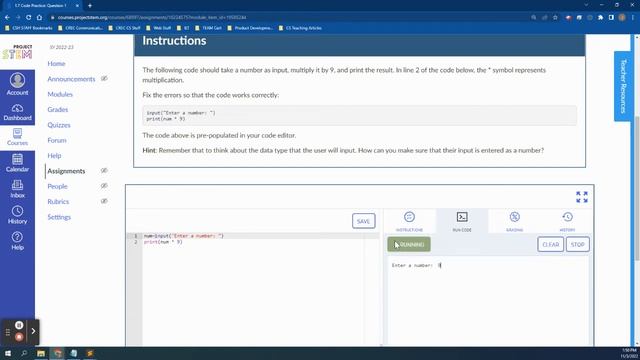This screenshot has width=640, height=360.
Task: Open the Settings course link
Action: 59,217
